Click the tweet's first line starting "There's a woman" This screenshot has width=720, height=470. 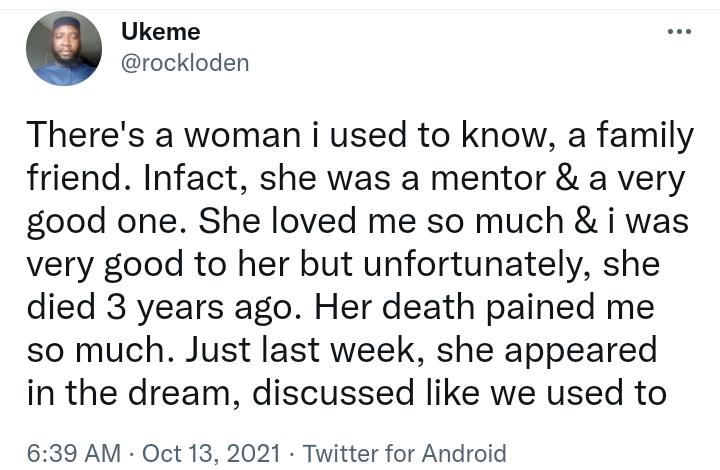coord(360,135)
